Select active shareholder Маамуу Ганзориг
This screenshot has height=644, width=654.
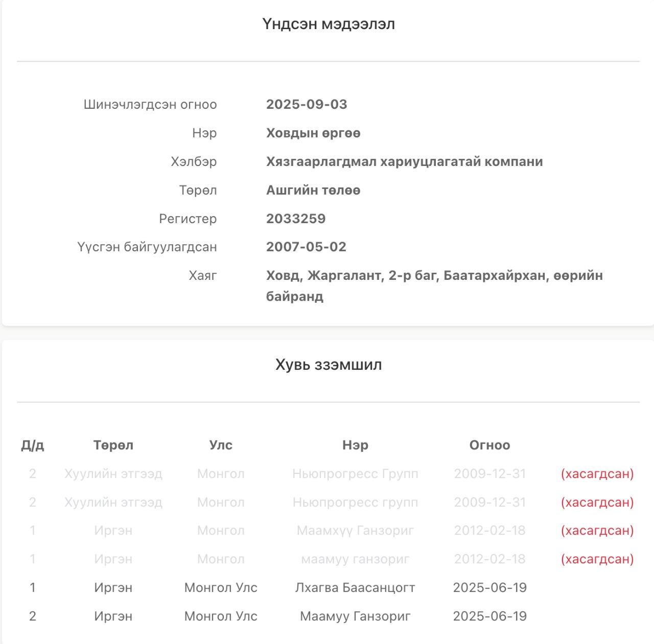[x=355, y=616]
